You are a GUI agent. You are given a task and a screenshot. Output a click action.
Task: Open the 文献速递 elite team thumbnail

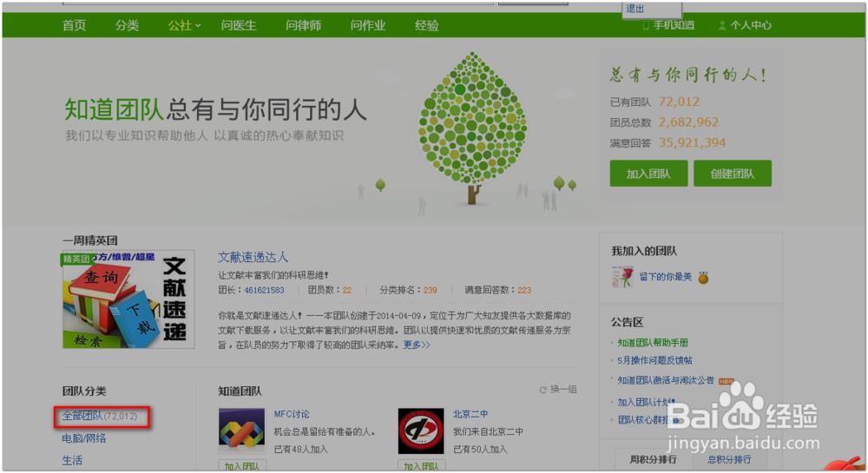[128, 299]
